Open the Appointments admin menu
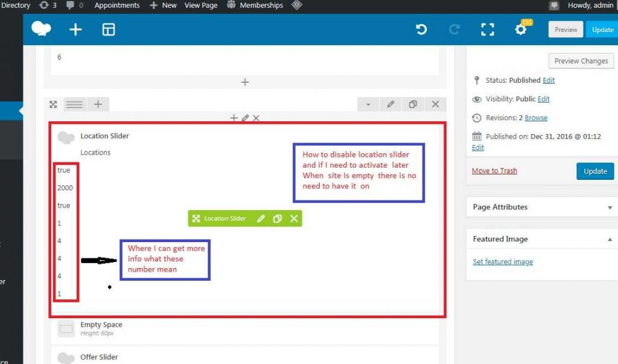 pyautogui.click(x=116, y=5)
